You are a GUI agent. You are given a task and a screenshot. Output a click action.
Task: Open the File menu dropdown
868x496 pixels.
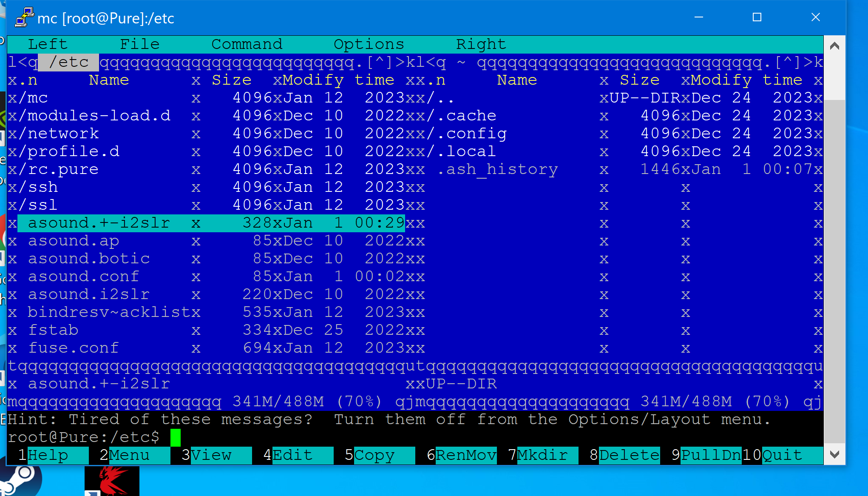point(139,44)
